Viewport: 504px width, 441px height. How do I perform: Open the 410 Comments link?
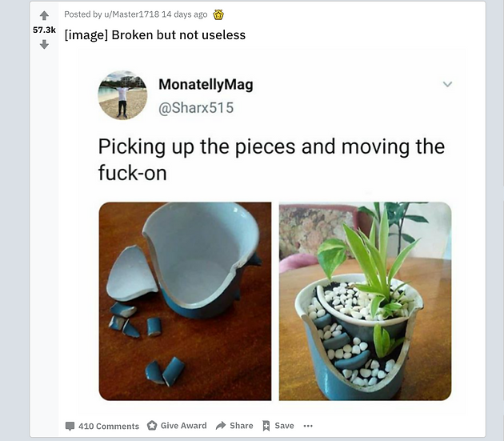pyautogui.click(x=109, y=426)
